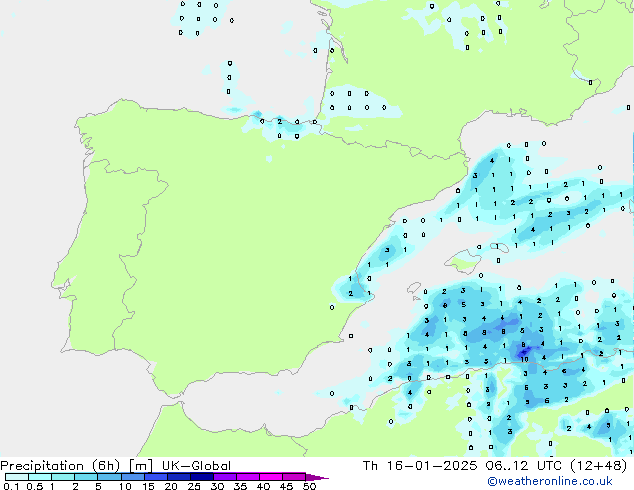Pick the 25–30 navy legend swatch

[x=201, y=477]
